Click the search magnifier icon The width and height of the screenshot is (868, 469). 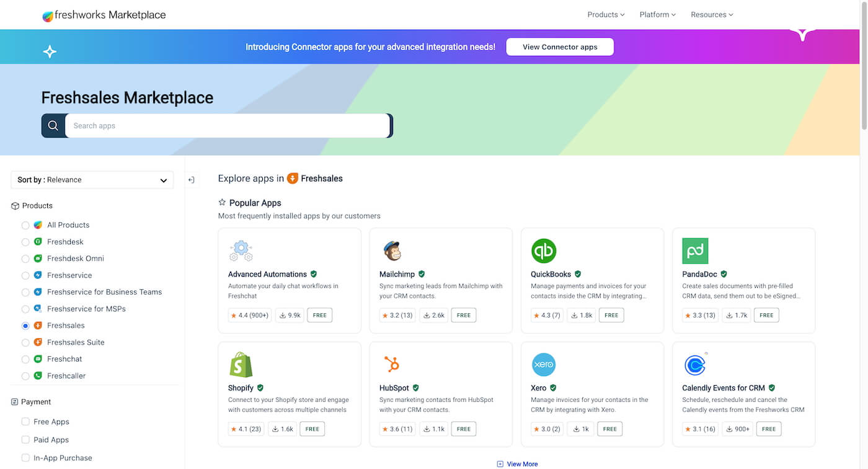pos(53,126)
